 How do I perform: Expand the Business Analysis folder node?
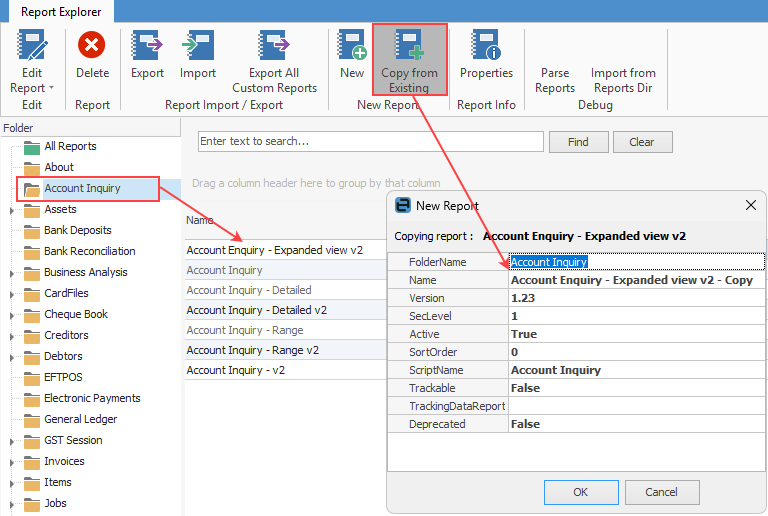coord(12,273)
